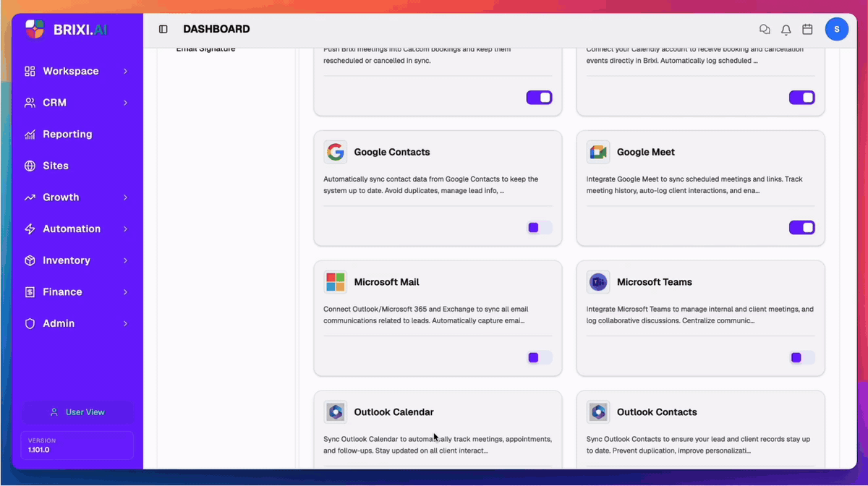Expand the CRM menu chevron

(125, 103)
